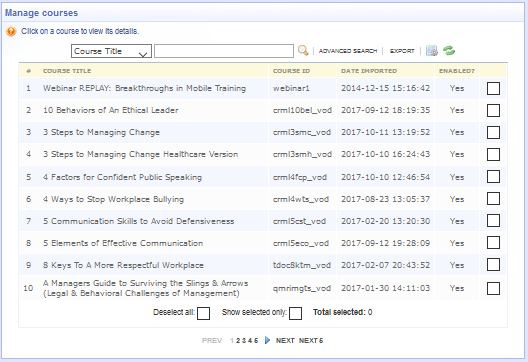Click the NEXT page link
This screenshot has height=362, width=528.
(x=285, y=341)
